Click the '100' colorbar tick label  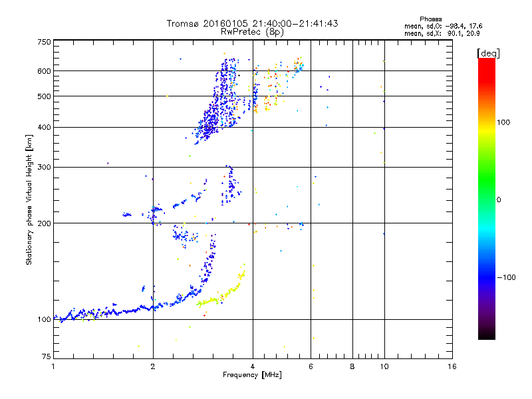tap(503, 122)
